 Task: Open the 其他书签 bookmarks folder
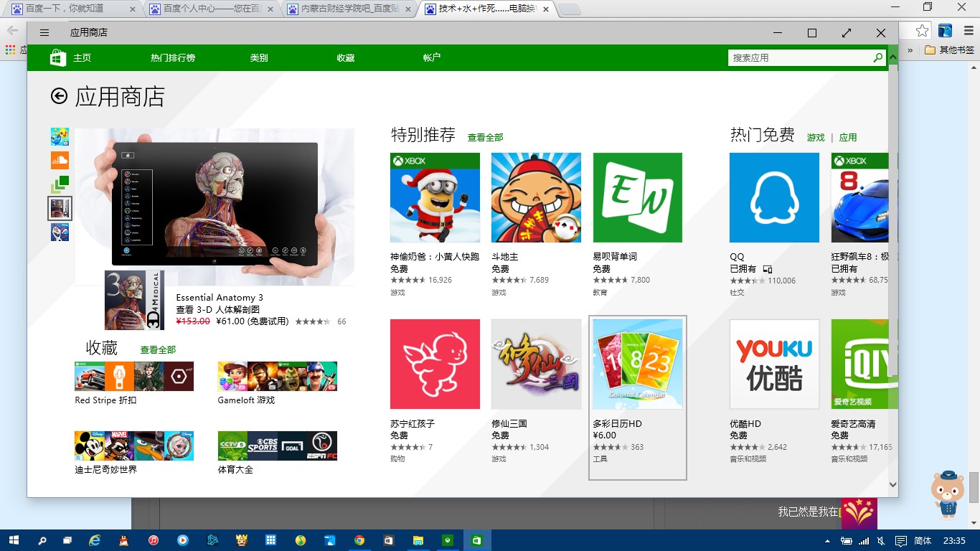pos(949,50)
